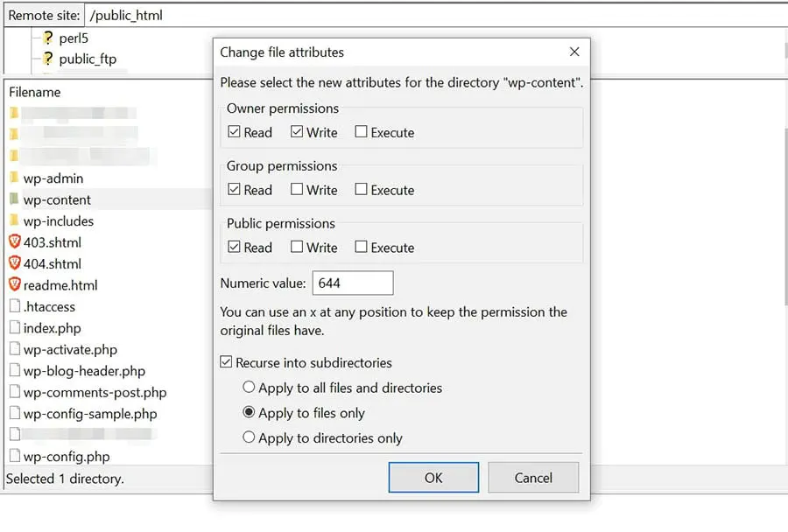Screen dimensions: 788x532
Task: Select index.php in the file list
Action: point(52,328)
